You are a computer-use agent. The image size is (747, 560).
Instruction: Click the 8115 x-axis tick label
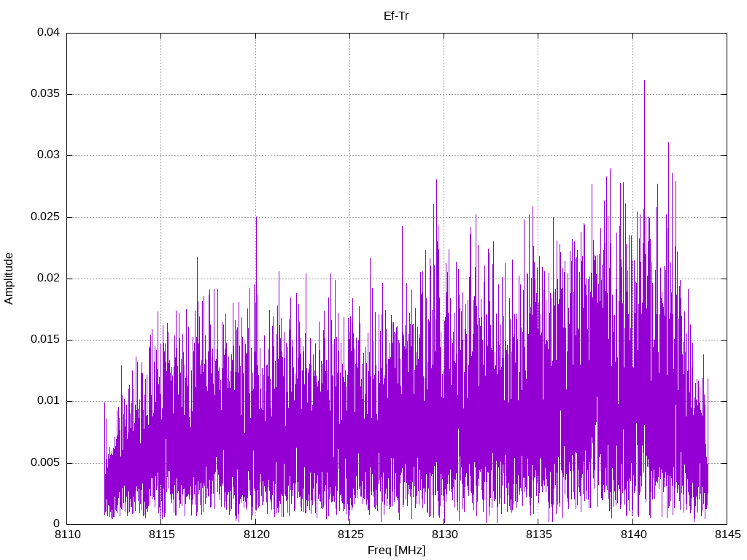coord(162,534)
